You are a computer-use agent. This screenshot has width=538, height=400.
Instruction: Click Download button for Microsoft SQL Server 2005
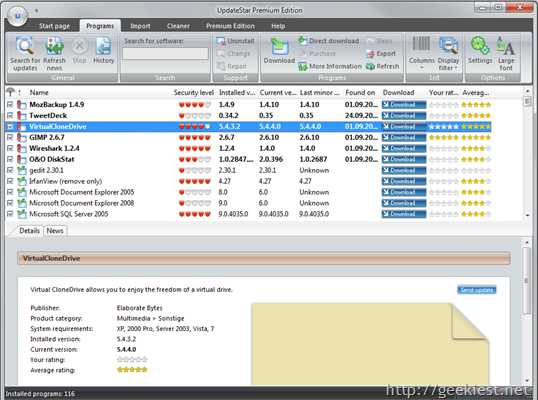[x=404, y=214]
